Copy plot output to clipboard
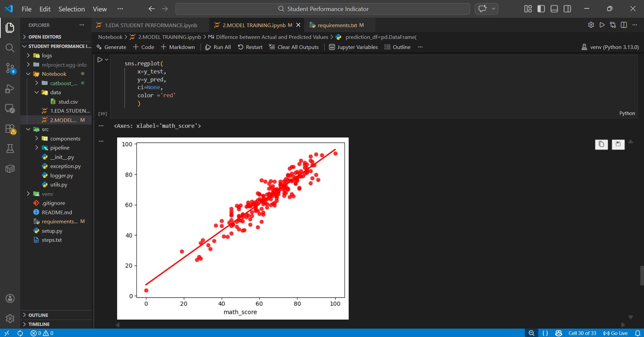This screenshot has width=644, height=337. [x=601, y=144]
